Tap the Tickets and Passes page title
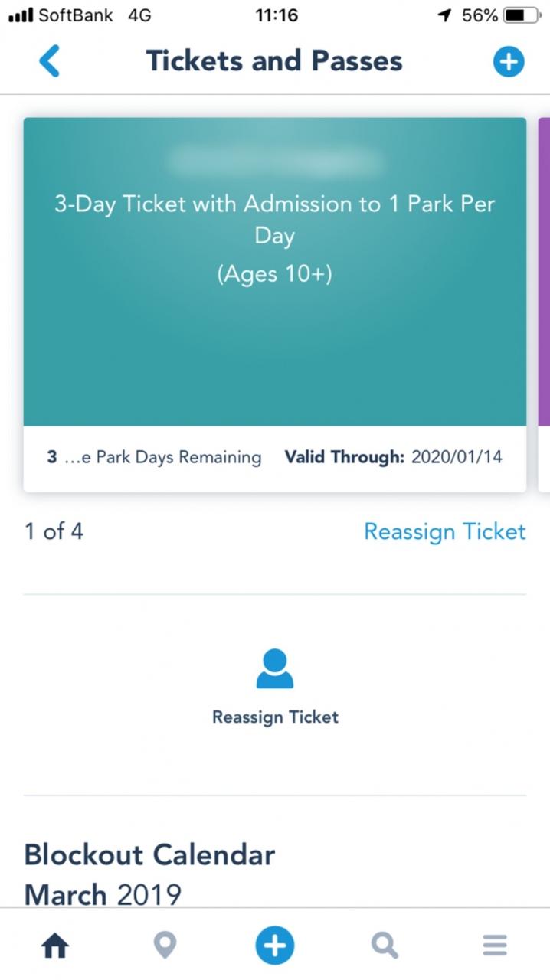Viewport: 550px width, 980px height. tap(274, 61)
